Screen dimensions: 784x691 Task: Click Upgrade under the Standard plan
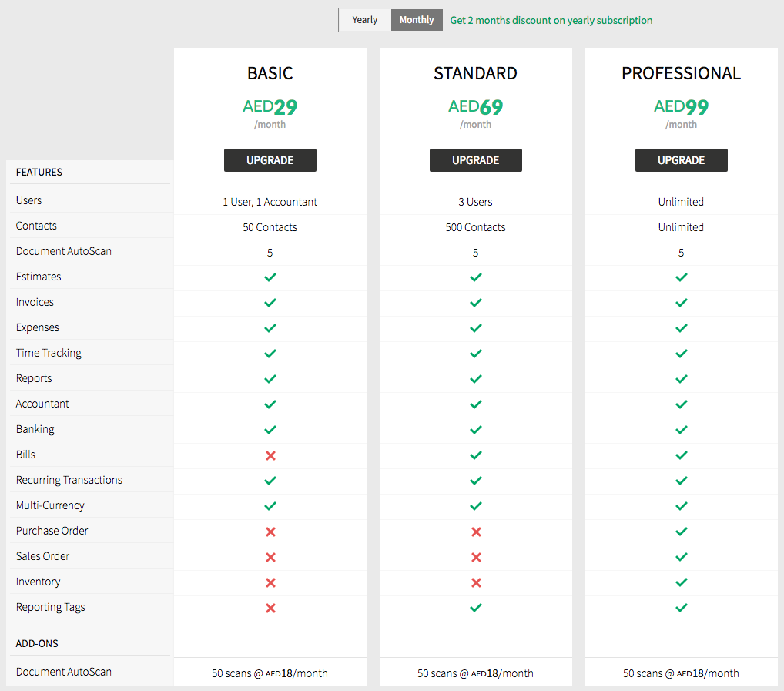[475, 160]
